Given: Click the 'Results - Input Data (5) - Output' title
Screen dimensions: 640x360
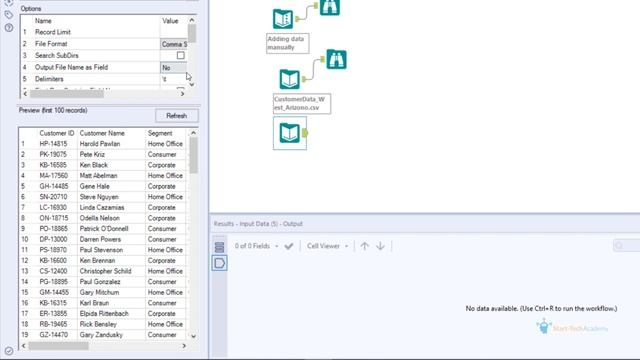Looking at the screenshot, I should click(x=258, y=224).
